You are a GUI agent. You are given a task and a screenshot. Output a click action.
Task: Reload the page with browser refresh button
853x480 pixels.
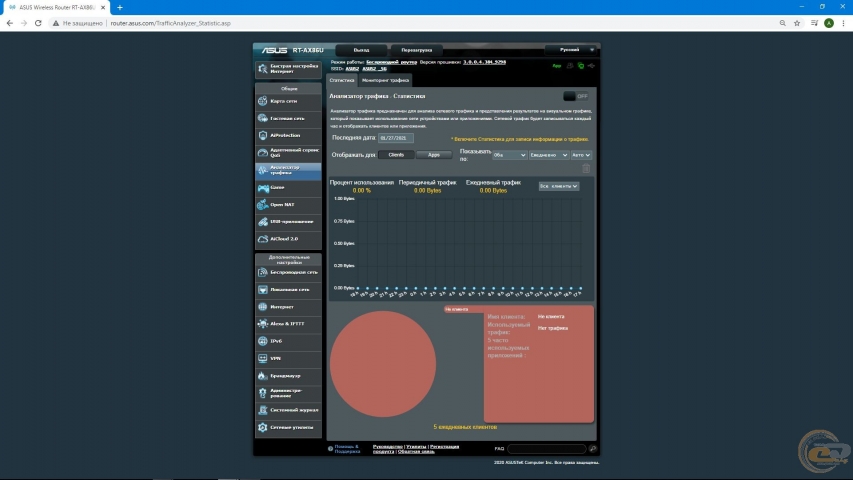[x=38, y=23]
